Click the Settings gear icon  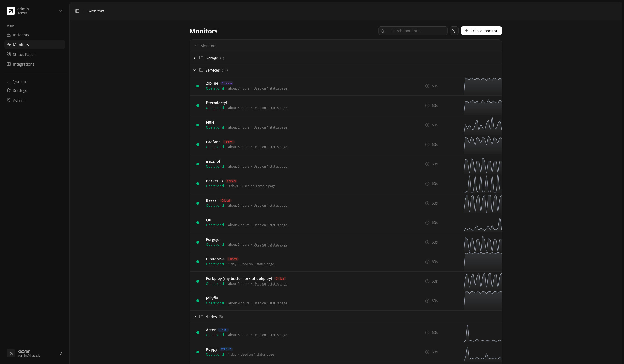pyautogui.click(x=9, y=90)
